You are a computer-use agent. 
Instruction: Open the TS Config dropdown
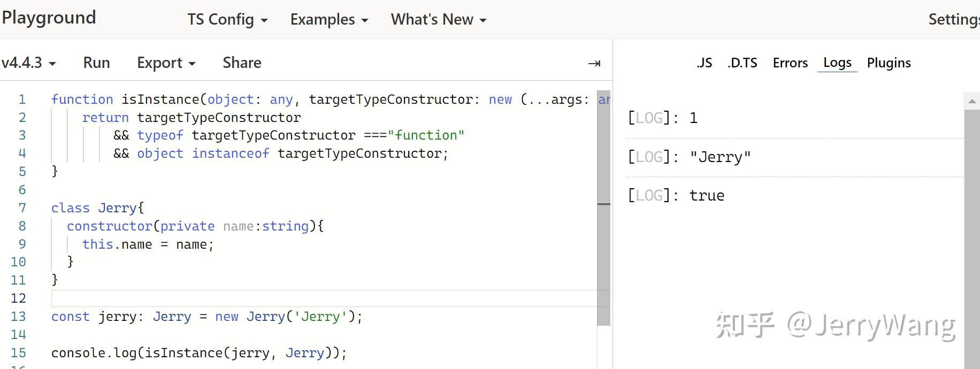pos(227,20)
